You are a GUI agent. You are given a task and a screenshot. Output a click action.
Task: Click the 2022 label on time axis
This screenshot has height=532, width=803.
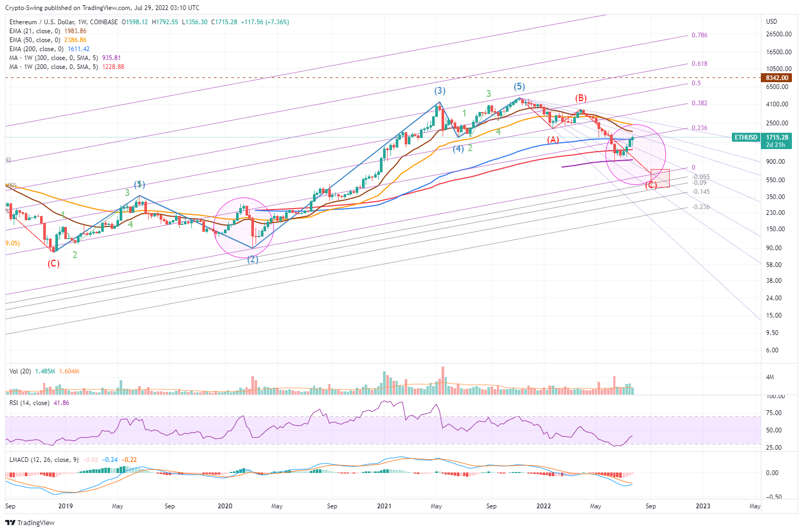(544, 506)
